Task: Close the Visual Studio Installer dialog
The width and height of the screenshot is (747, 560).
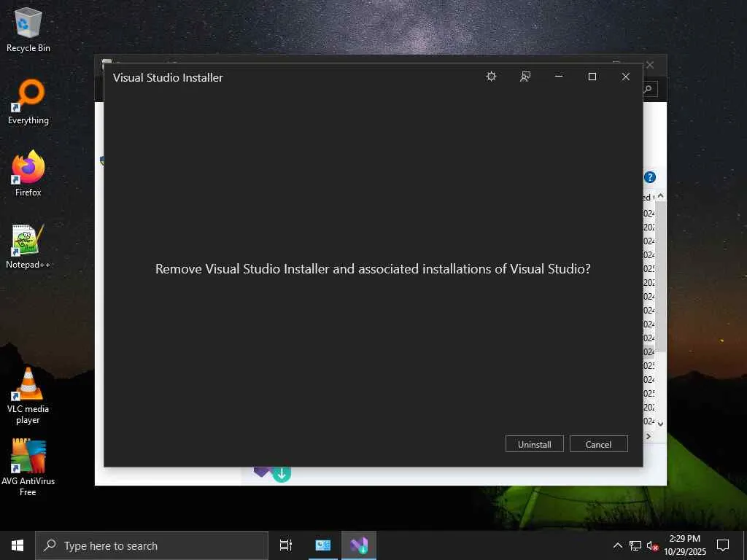Action: pos(625,77)
